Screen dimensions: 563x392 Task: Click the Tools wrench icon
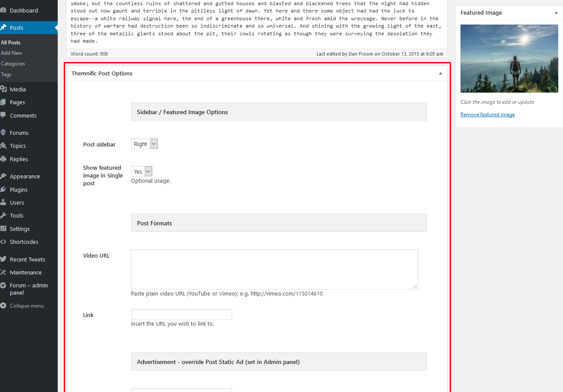click(3, 215)
